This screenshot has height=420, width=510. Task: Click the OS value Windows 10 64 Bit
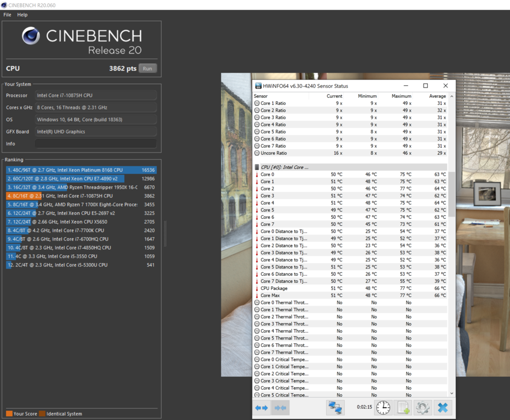pos(96,120)
